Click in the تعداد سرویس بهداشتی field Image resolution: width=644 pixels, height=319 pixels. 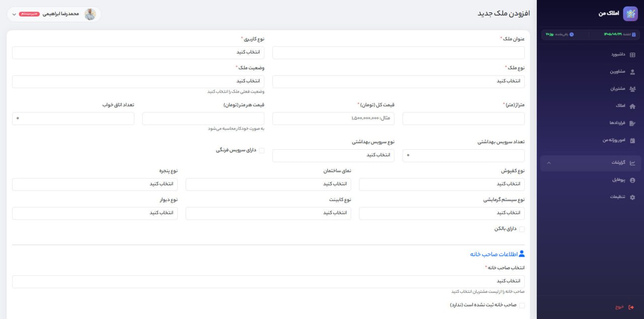click(463, 155)
